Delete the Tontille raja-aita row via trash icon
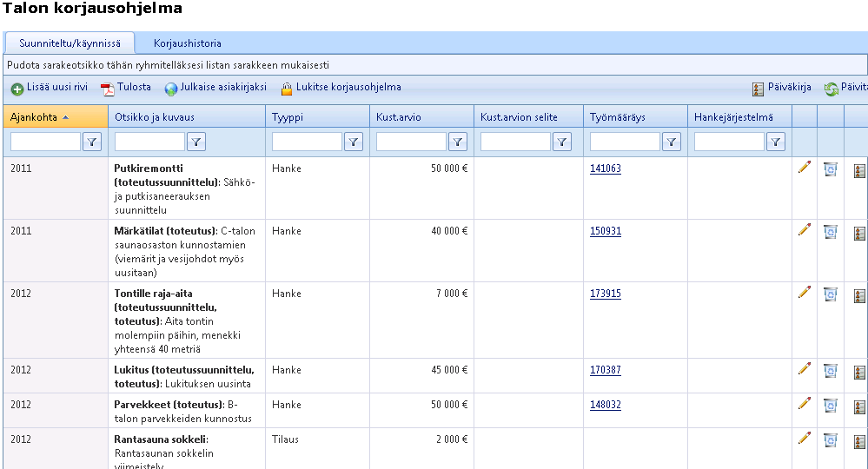This screenshot has height=469, width=868. point(831,294)
